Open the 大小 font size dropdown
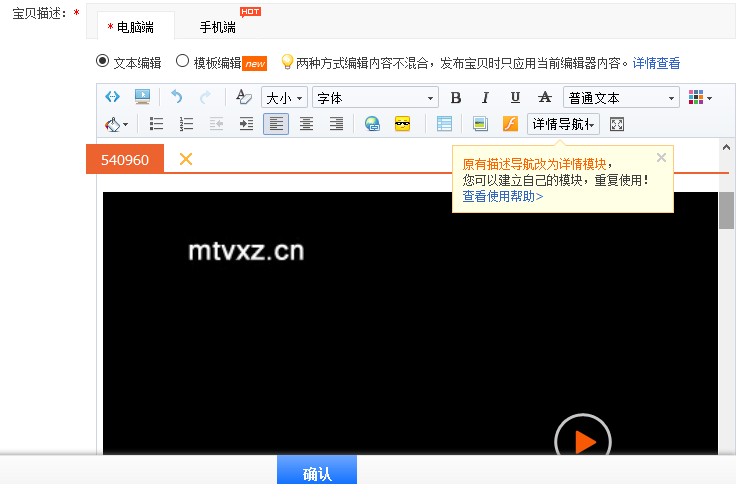 pyautogui.click(x=284, y=98)
